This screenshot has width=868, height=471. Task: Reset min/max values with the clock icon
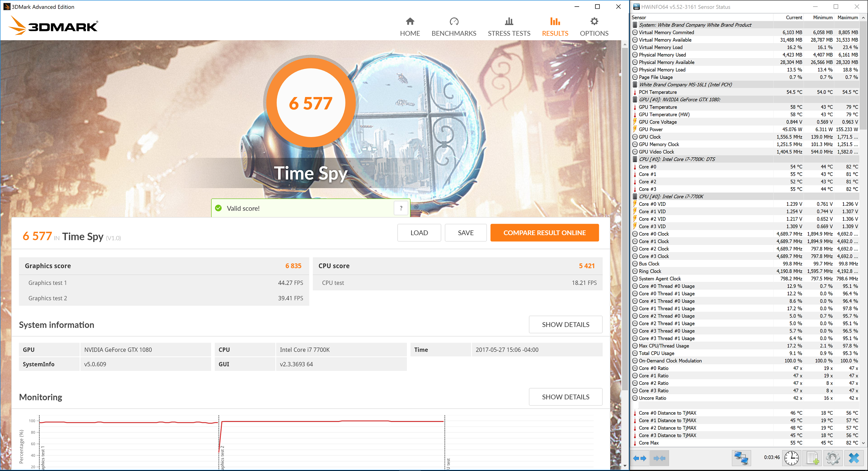[x=791, y=458]
